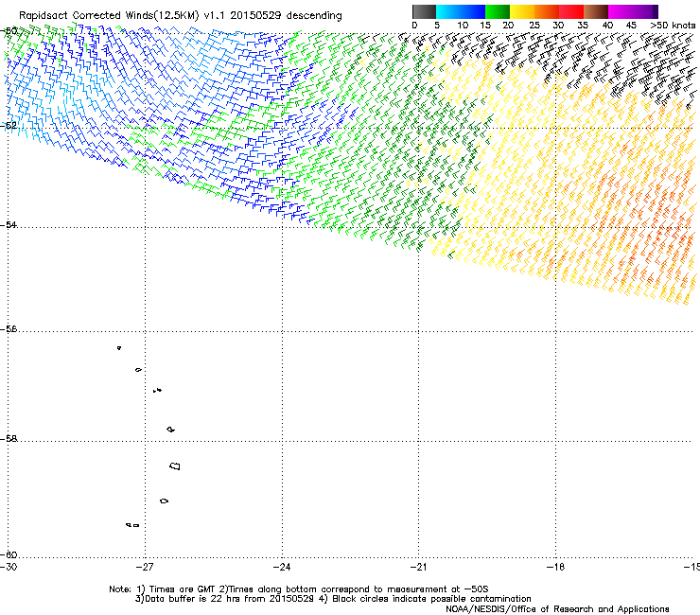Image resolution: width=700 pixels, height=615 pixels.
Task: Click the "-27" longitude axis label
Action: pyautogui.click(x=145, y=567)
